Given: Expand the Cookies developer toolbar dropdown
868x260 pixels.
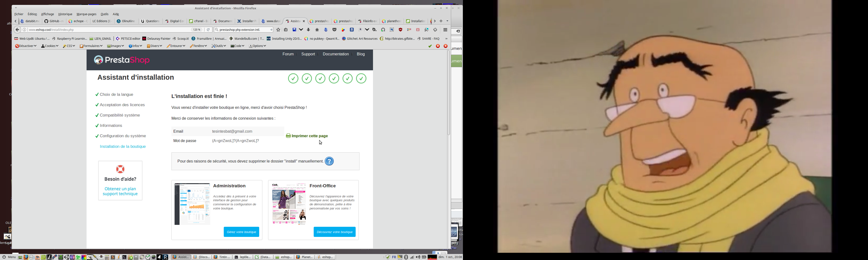Looking at the screenshot, I should [50, 46].
